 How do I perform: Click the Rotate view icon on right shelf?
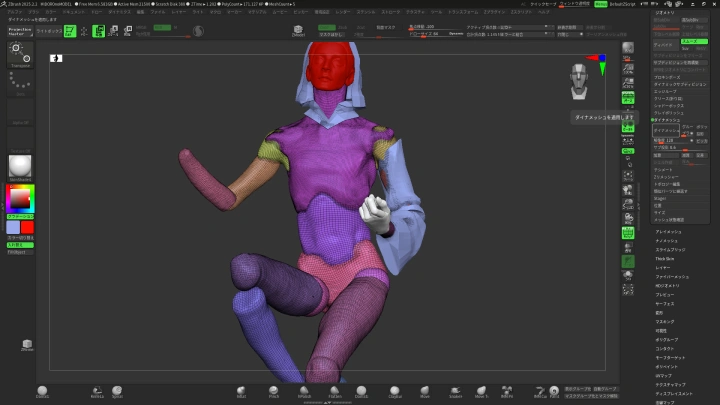click(628, 219)
